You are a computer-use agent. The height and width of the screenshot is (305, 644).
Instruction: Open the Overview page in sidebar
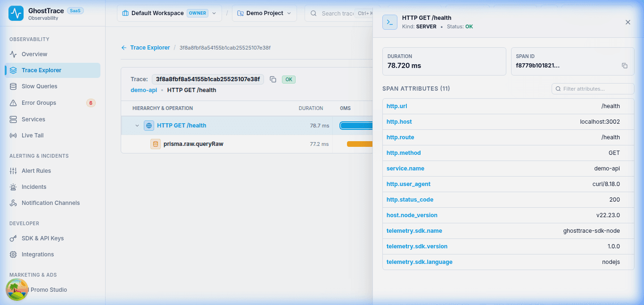click(x=52, y=54)
